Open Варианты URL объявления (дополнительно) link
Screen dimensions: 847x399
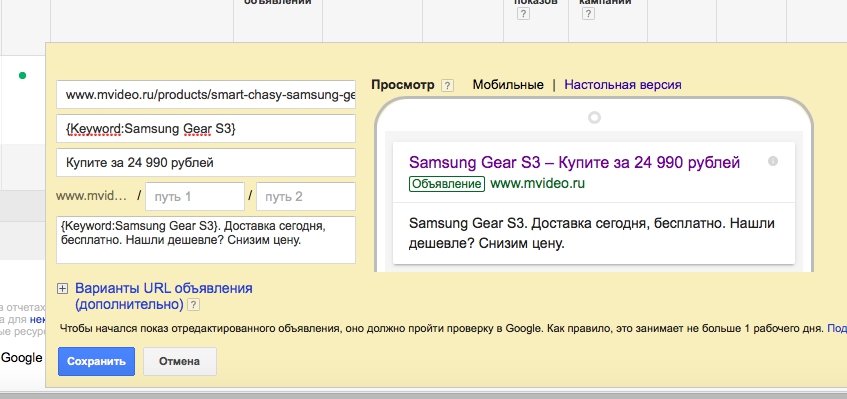click(164, 296)
